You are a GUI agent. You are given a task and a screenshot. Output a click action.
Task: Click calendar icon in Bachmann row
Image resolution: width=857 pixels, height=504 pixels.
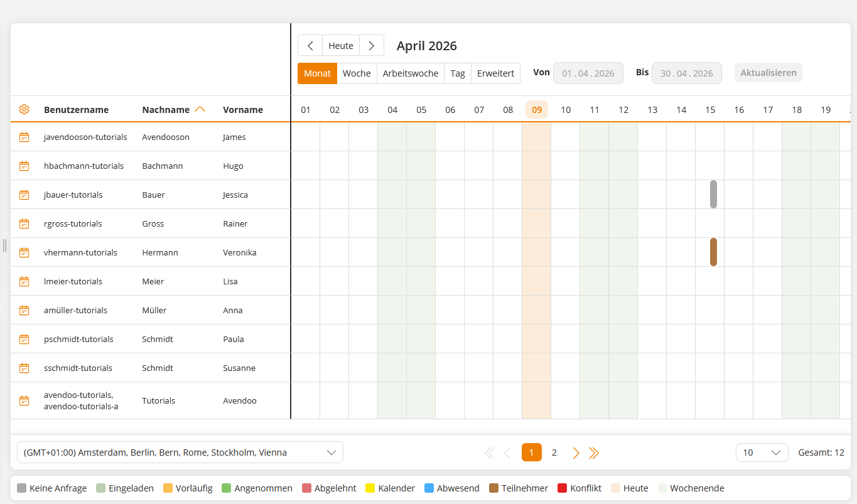24,166
